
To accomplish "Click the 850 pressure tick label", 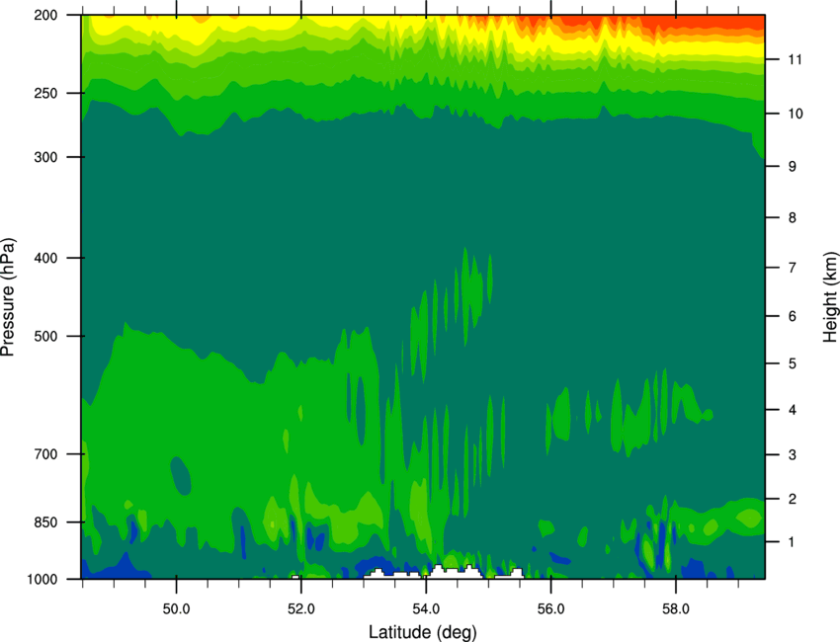I will click(45, 522).
